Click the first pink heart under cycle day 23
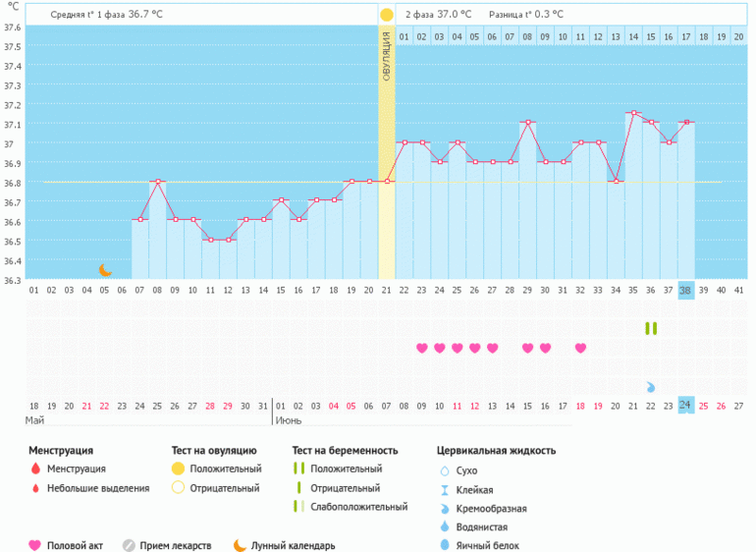 pyautogui.click(x=422, y=348)
